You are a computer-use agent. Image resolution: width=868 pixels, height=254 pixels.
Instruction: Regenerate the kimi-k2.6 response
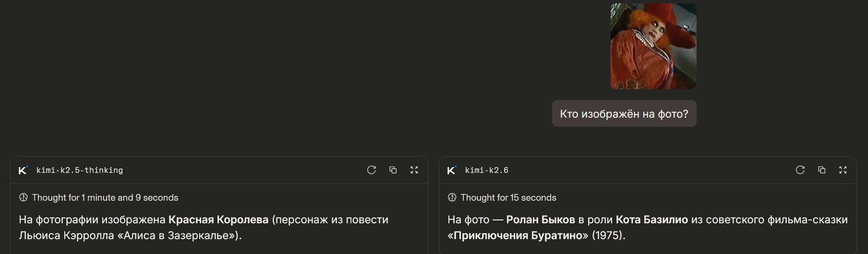[800, 170]
